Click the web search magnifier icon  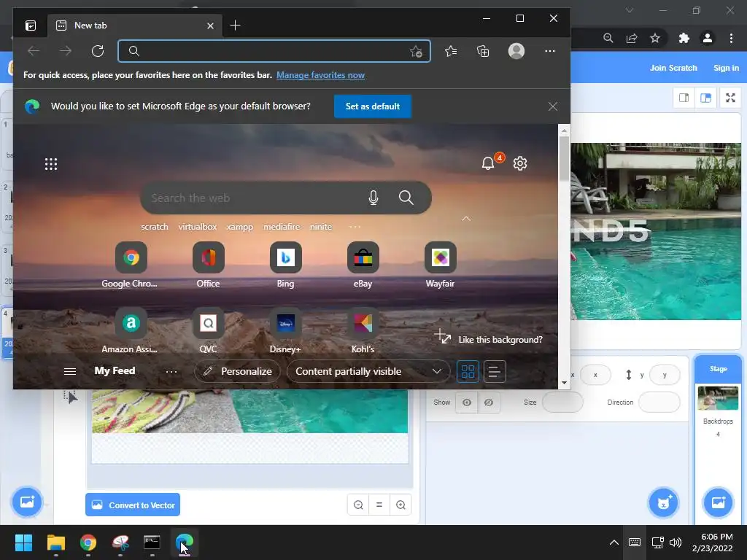tap(406, 198)
